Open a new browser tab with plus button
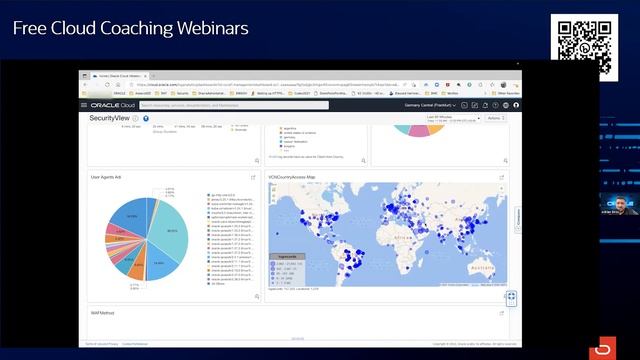The image size is (640, 360). point(153,76)
